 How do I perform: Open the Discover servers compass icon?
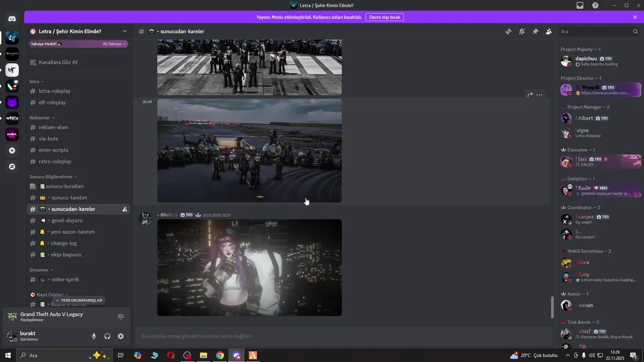click(x=12, y=166)
